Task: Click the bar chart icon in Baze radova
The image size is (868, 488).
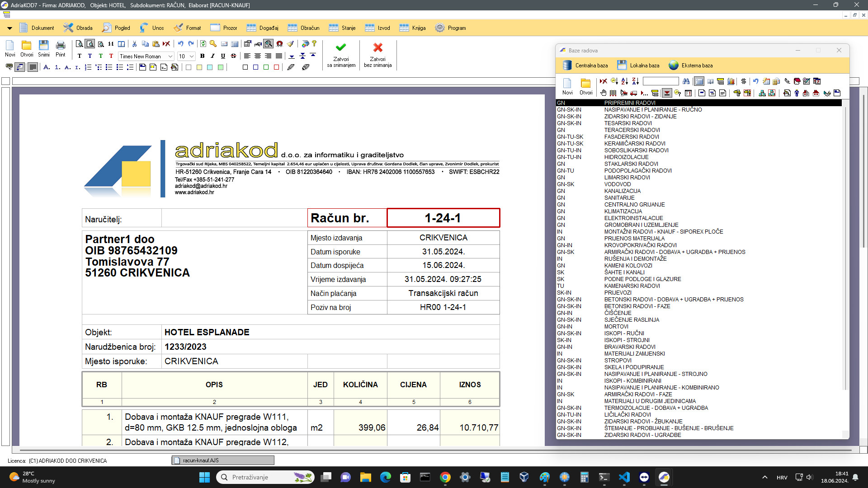Action: pyautogui.click(x=731, y=81)
